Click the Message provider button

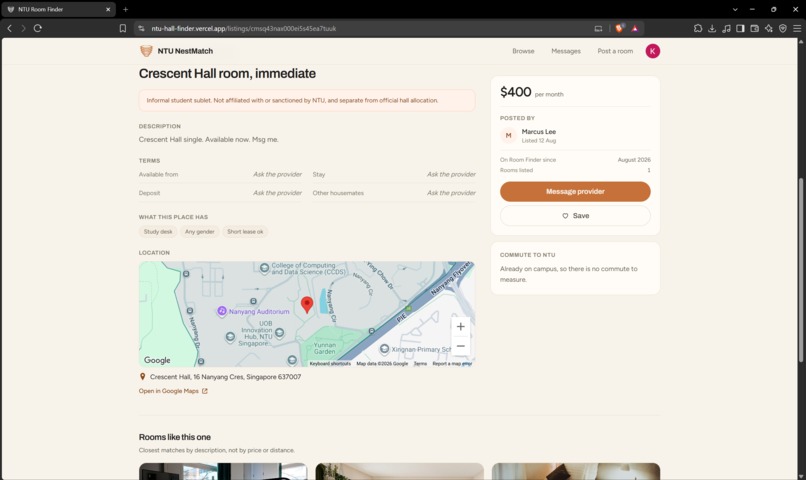tap(575, 192)
